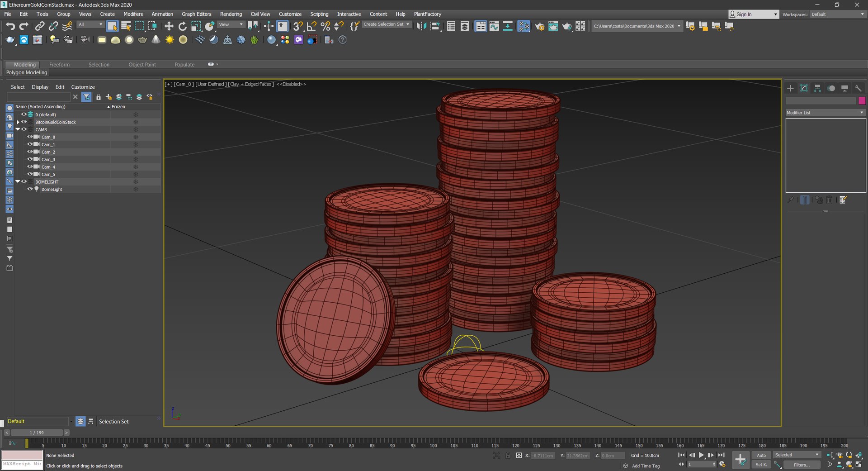This screenshot has height=471, width=868.
Task: Click the Set K. button
Action: click(x=761, y=465)
